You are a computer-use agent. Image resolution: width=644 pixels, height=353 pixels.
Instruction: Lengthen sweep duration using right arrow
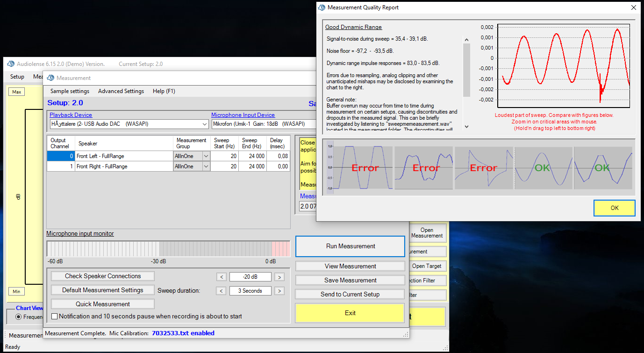tap(279, 291)
